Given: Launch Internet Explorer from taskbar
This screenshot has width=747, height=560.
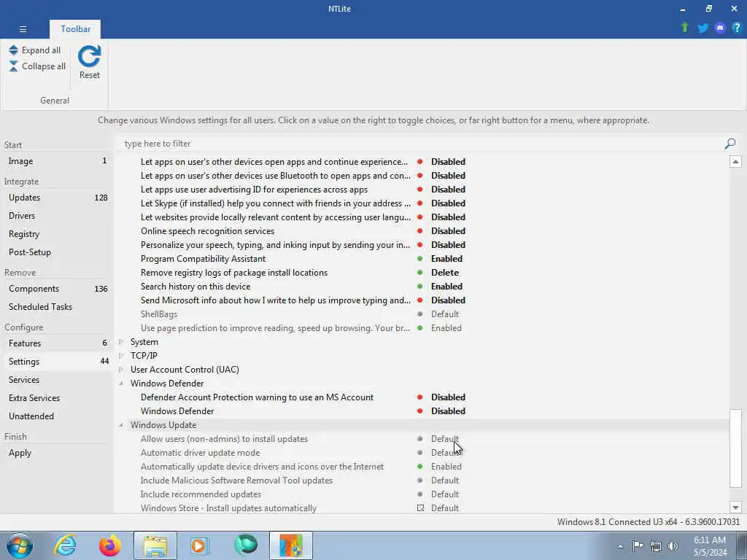Looking at the screenshot, I should 65,545.
